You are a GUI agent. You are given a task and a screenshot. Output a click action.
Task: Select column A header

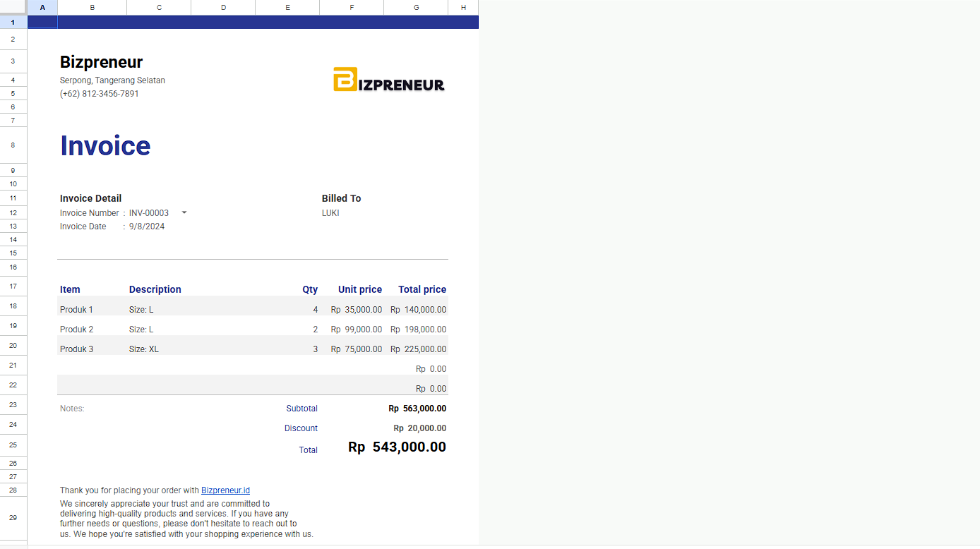[42, 7]
